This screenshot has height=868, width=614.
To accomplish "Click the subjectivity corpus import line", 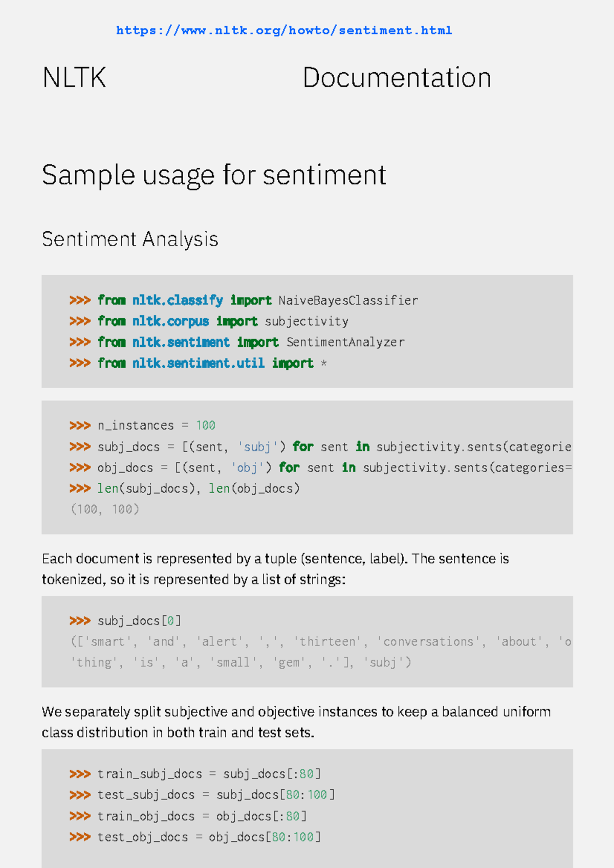I will [209, 321].
